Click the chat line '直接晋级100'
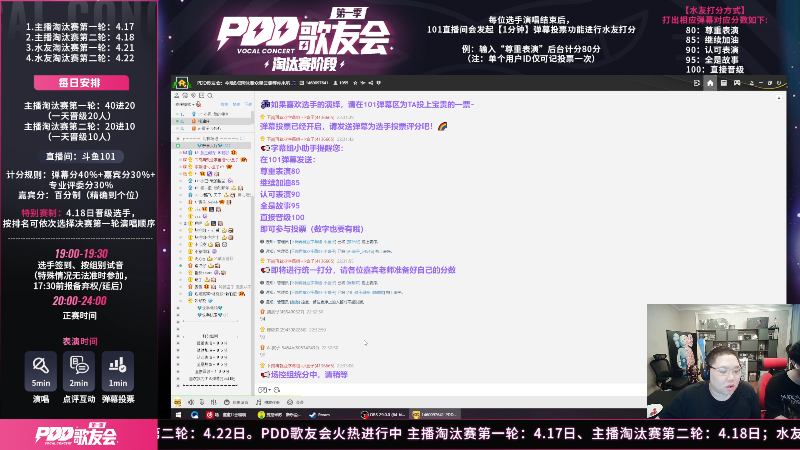The image size is (800, 450). [282, 217]
